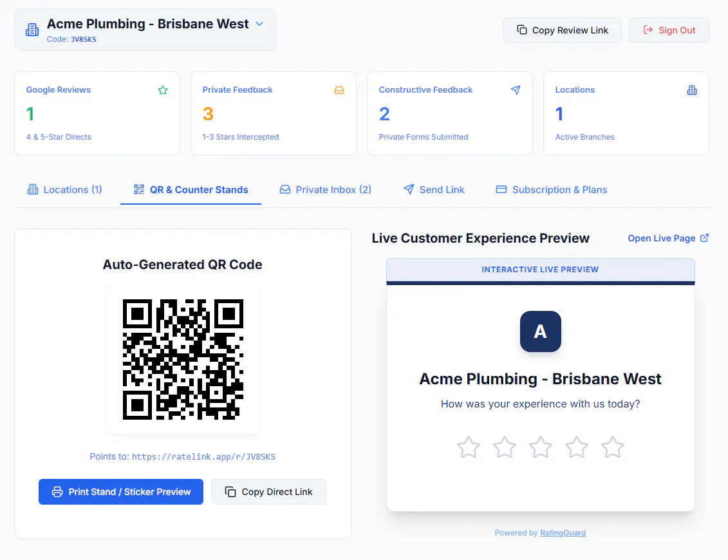The height and width of the screenshot is (560, 728).
Task: Click the Auto-Generated QR Code heading
Action: 182,265
